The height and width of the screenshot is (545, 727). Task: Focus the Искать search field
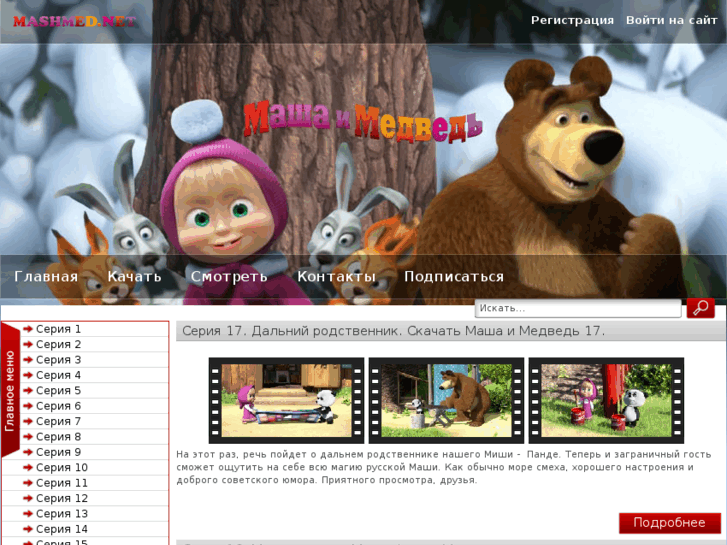[578, 308]
